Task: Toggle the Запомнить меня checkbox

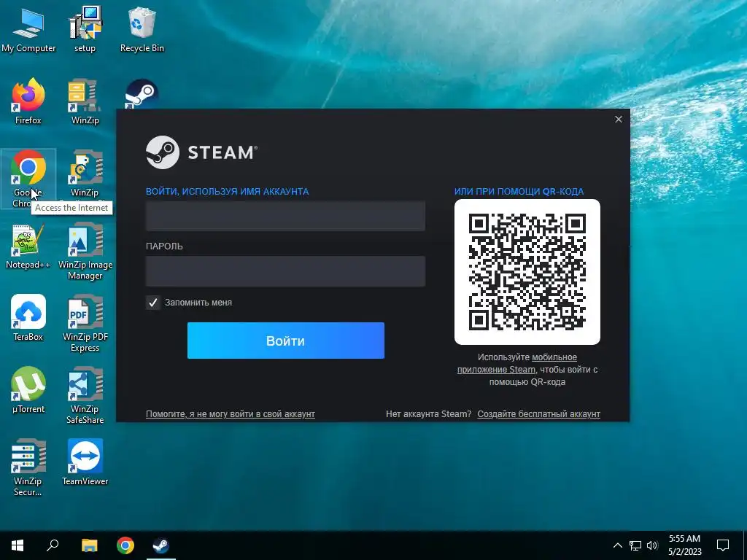Action: point(153,303)
